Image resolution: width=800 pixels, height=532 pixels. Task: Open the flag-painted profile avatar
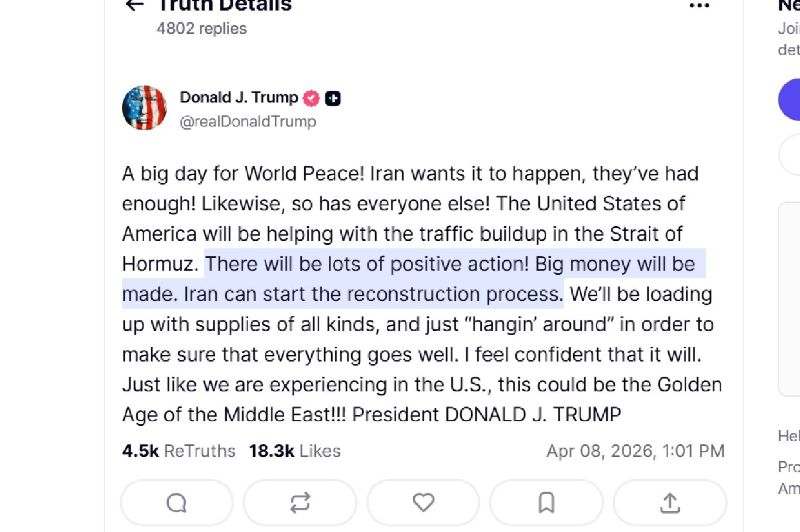(x=144, y=108)
